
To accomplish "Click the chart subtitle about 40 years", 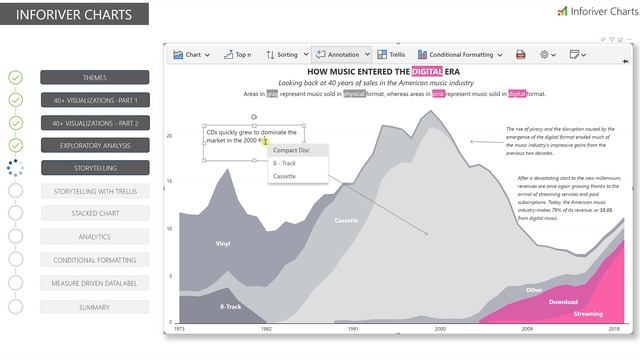I will coord(376,83).
